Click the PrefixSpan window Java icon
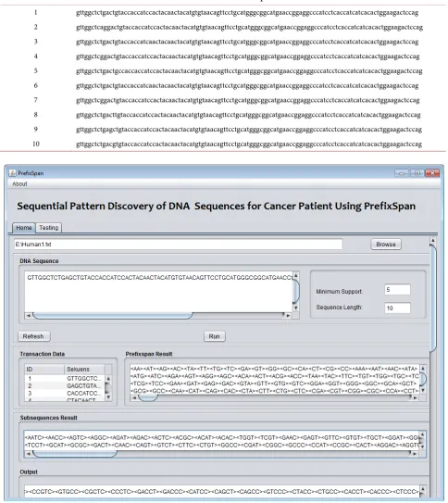Image resolution: width=448 pixels, height=503 pixels. tap(13, 173)
